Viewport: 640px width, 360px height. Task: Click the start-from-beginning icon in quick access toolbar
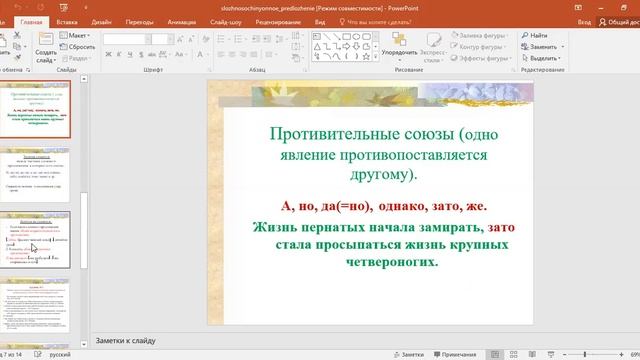click(63, 8)
